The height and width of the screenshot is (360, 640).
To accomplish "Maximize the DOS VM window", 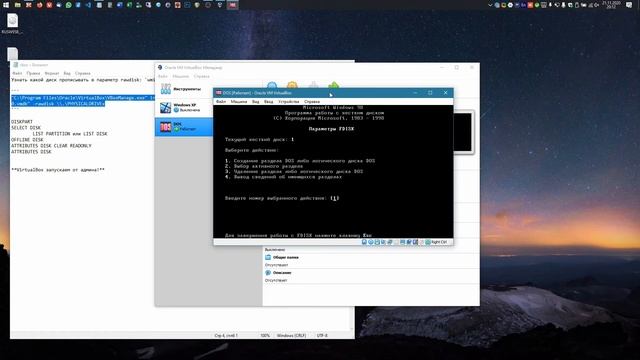I will click(x=430, y=93).
